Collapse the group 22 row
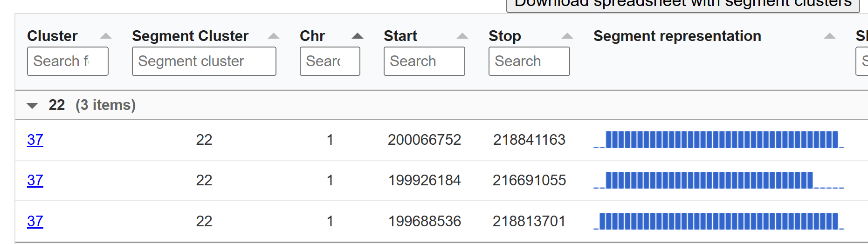 [x=32, y=105]
